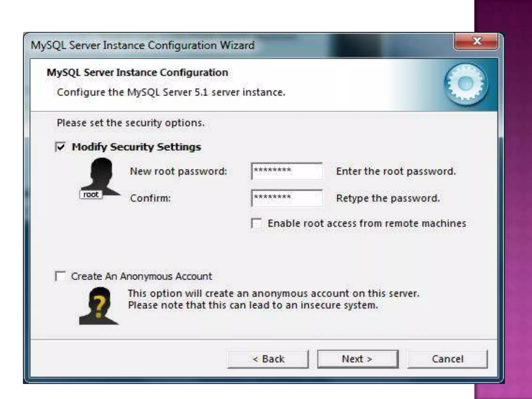Click the wizard window title bar text
The image size is (532, 399).
(143, 45)
